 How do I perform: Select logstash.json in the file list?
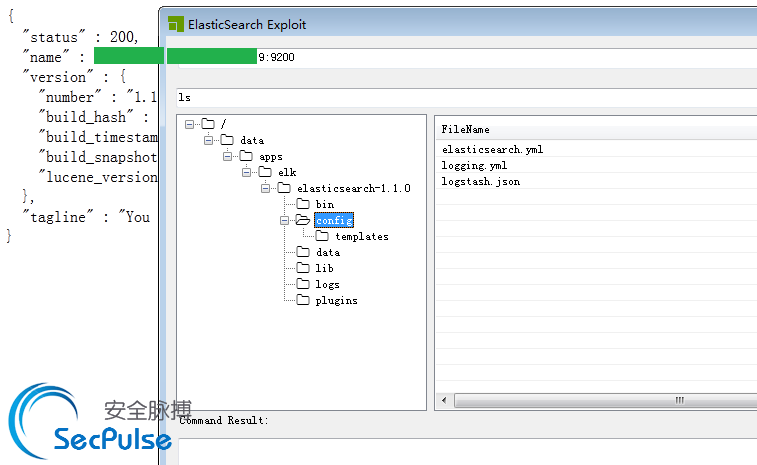[x=481, y=182]
